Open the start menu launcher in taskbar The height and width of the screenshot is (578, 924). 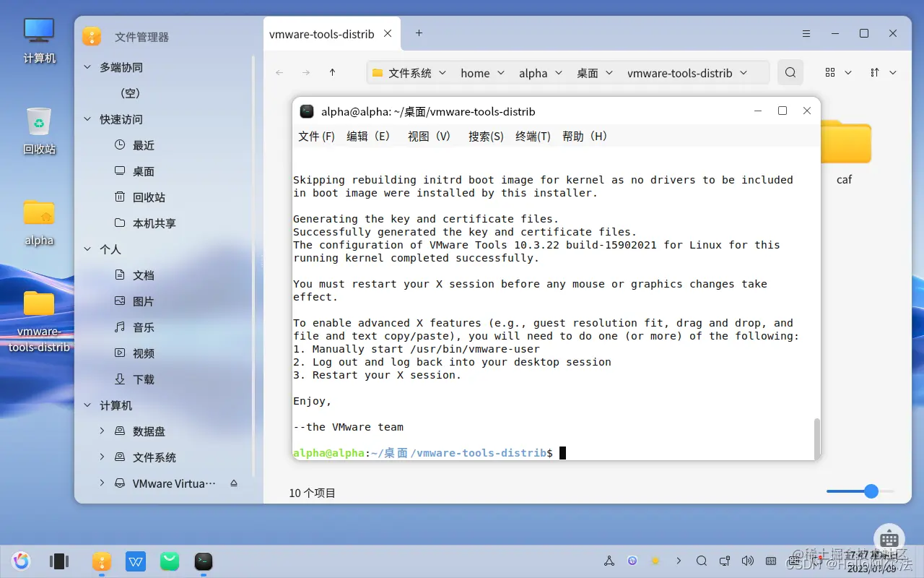[21, 561]
